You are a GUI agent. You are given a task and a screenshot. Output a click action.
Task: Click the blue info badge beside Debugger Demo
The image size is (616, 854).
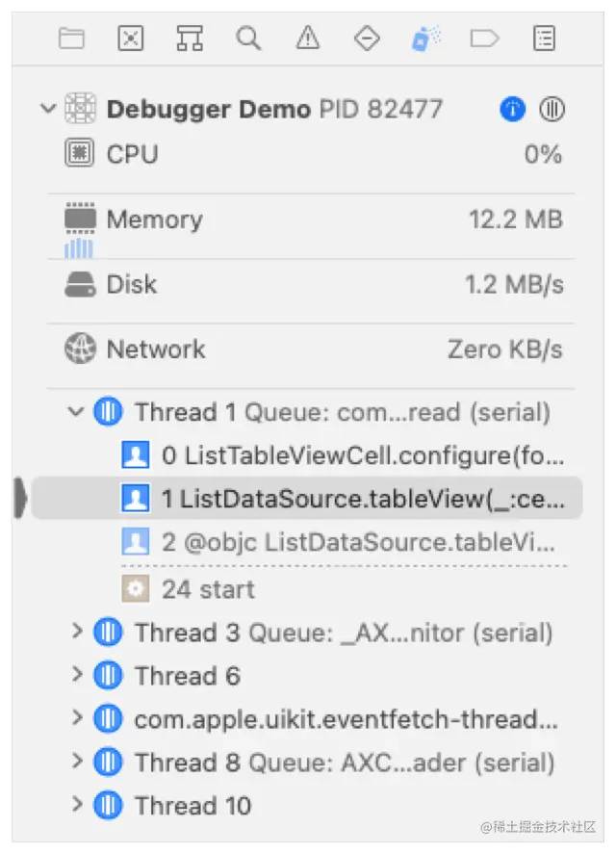pos(513,109)
